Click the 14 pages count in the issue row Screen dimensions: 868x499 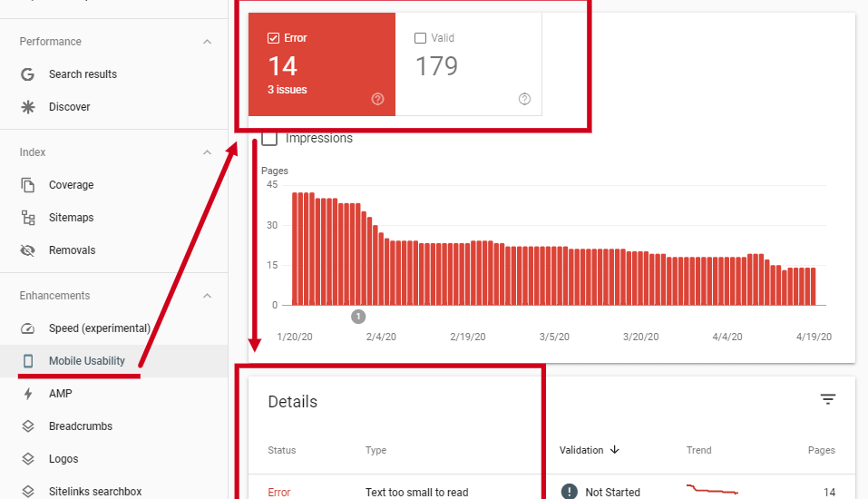829,492
